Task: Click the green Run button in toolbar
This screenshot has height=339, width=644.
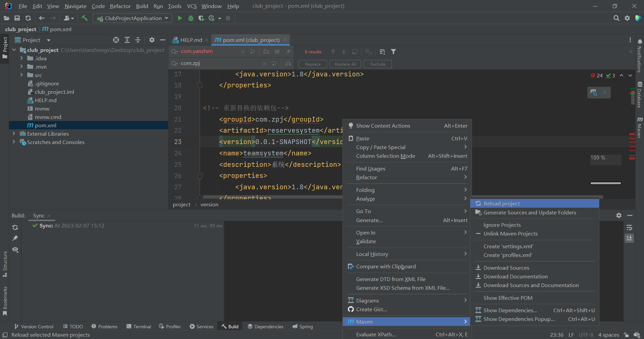Action: [x=180, y=18]
